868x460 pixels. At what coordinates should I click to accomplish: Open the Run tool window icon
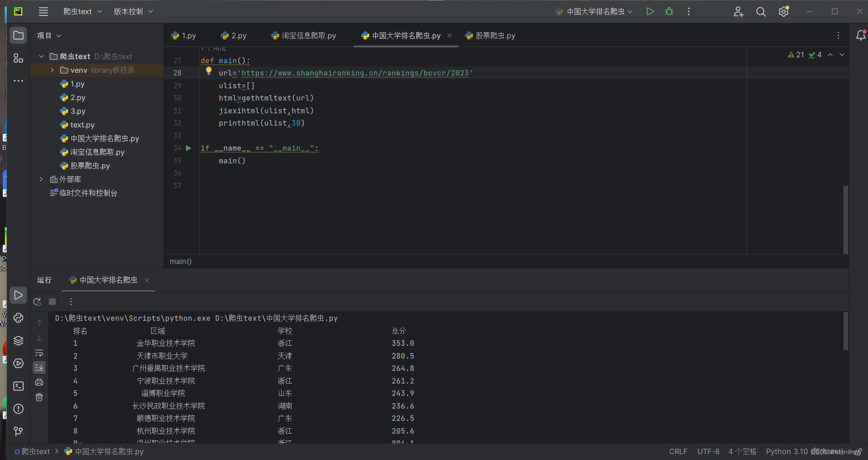(18, 295)
